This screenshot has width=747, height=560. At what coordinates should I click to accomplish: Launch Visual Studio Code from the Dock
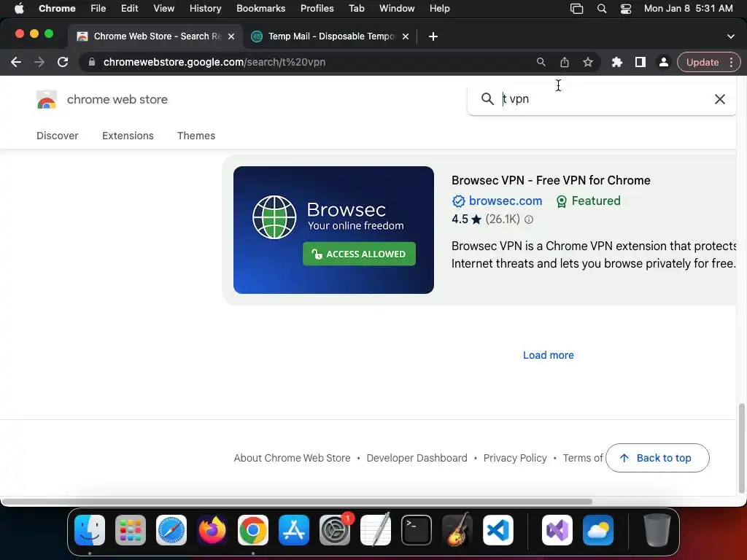(498, 530)
